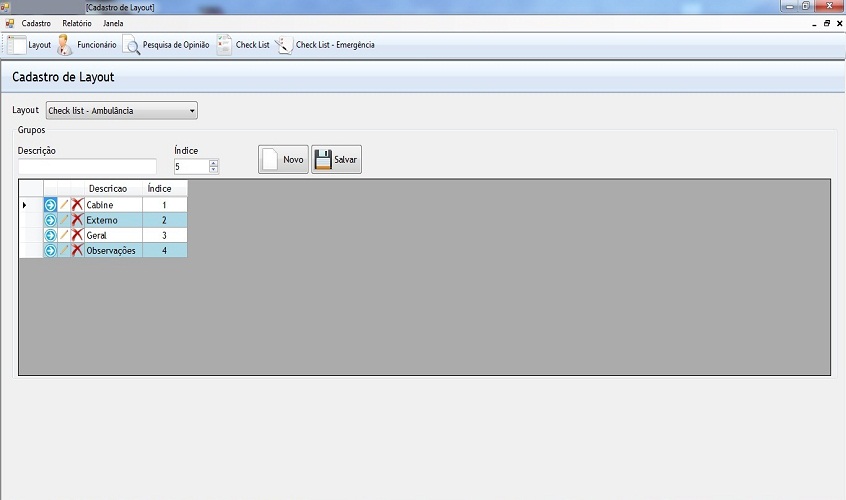Delete the Cabine row with red X

click(x=78, y=205)
